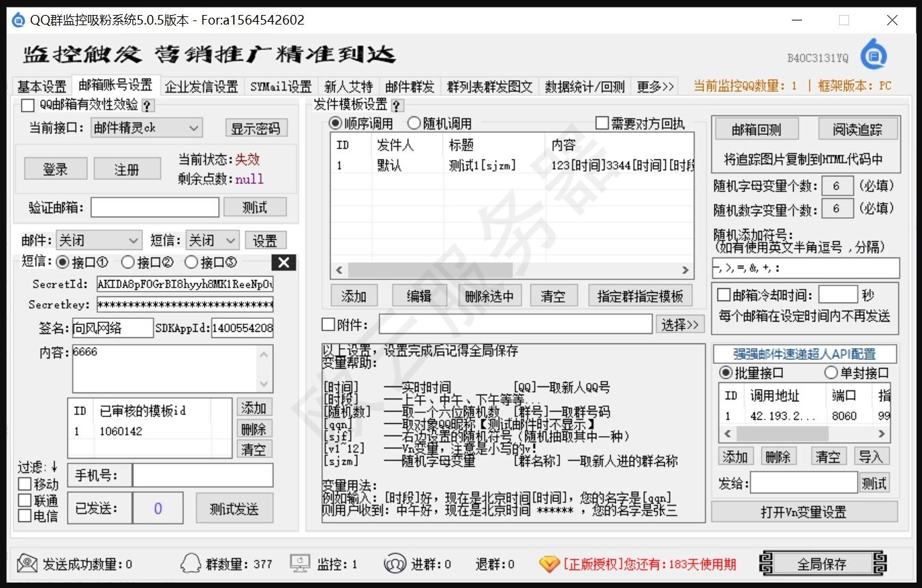The height and width of the screenshot is (588, 922).
Task: Open the 数据统计/回测 tab
Action: coord(585,87)
